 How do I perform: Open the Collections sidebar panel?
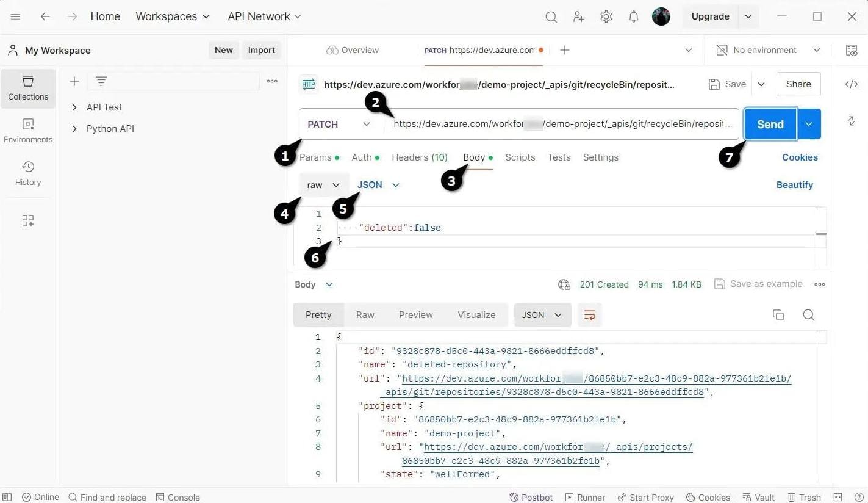28,89
